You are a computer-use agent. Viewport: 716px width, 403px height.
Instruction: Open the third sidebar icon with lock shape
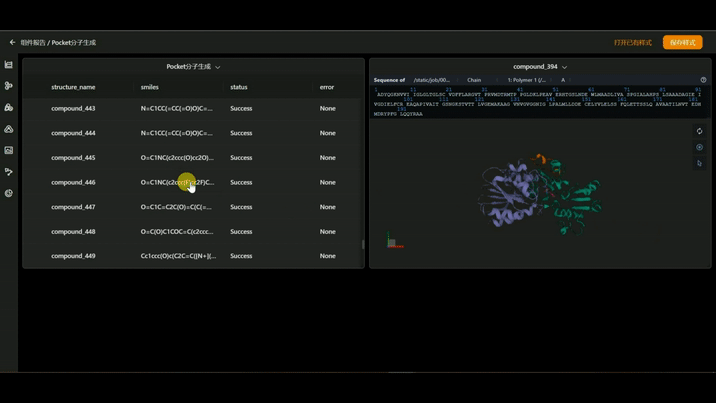pyautogui.click(x=9, y=107)
